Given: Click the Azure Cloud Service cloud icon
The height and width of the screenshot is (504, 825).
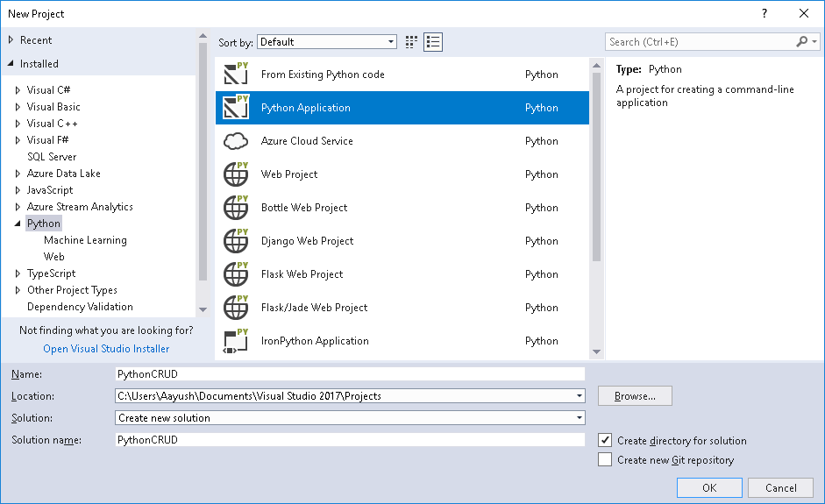Looking at the screenshot, I should pyautogui.click(x=236, y=141).
